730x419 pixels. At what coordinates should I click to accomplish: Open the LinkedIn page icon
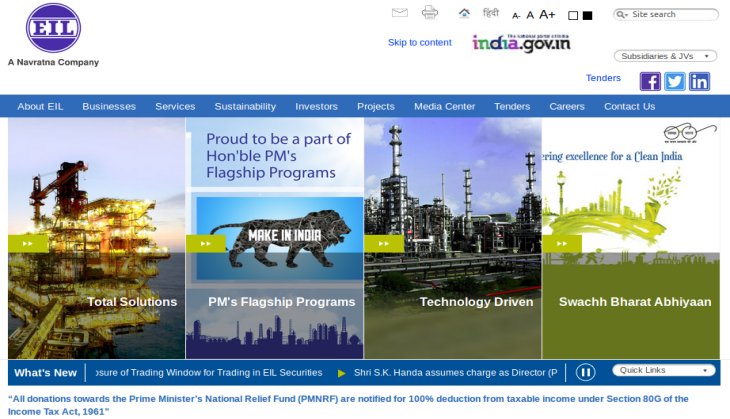(x=699, y=81)
